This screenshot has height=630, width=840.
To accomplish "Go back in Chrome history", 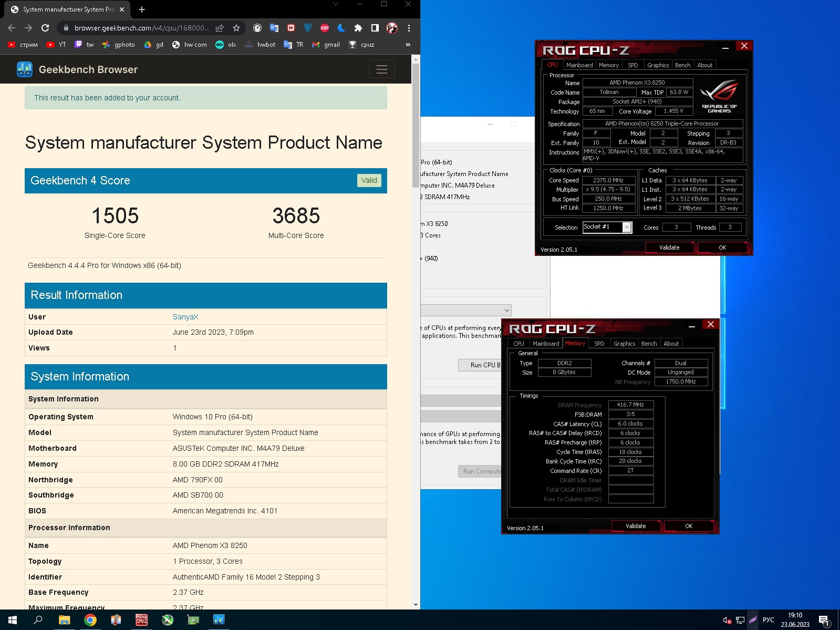I will (x=12, y=28).
